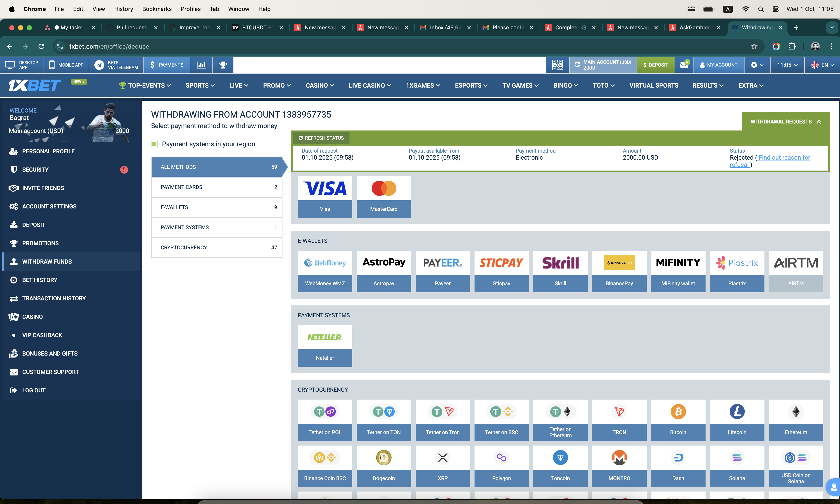
Task: Choose Payeer e-wallet
Action: 443,271
